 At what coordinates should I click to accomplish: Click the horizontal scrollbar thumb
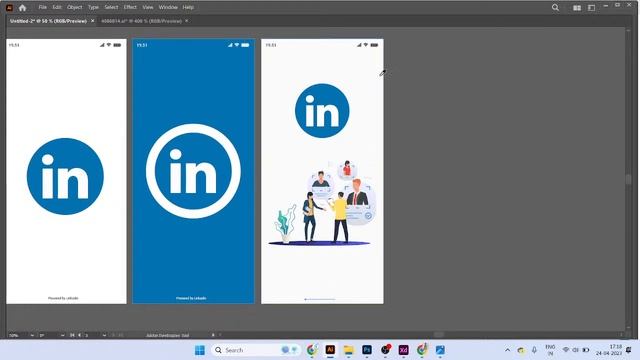click(x=439, y=335)
